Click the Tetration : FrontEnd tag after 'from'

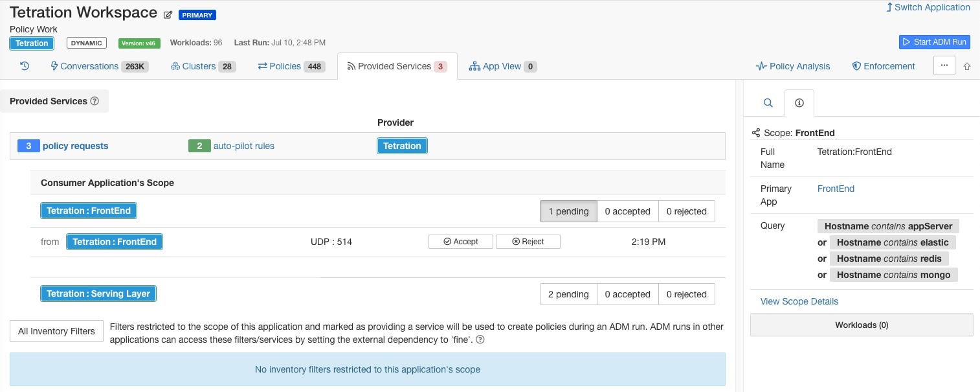coord(115,242)
